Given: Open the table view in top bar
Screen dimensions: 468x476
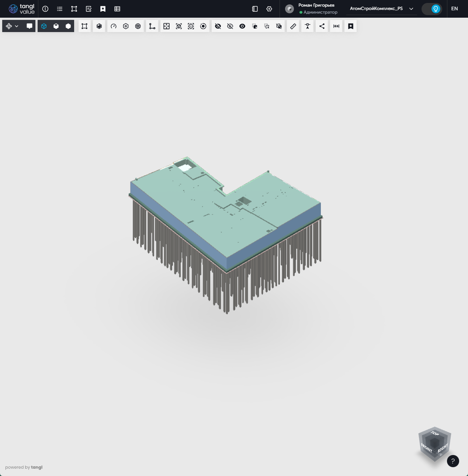Looking at the screenshot, I should click(x=117, y=9).
